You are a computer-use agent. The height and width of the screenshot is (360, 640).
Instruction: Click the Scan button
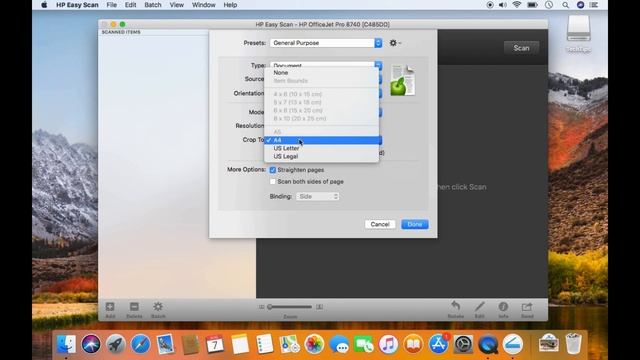(521, 48)
